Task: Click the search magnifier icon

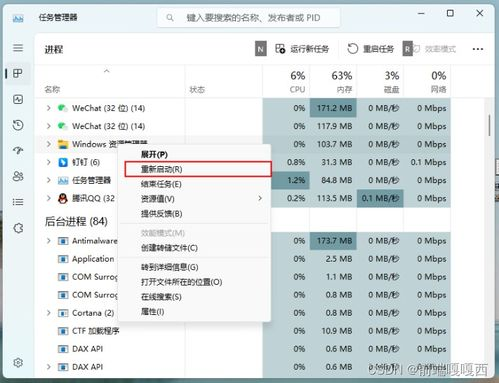Action: (x=170, y=18)
